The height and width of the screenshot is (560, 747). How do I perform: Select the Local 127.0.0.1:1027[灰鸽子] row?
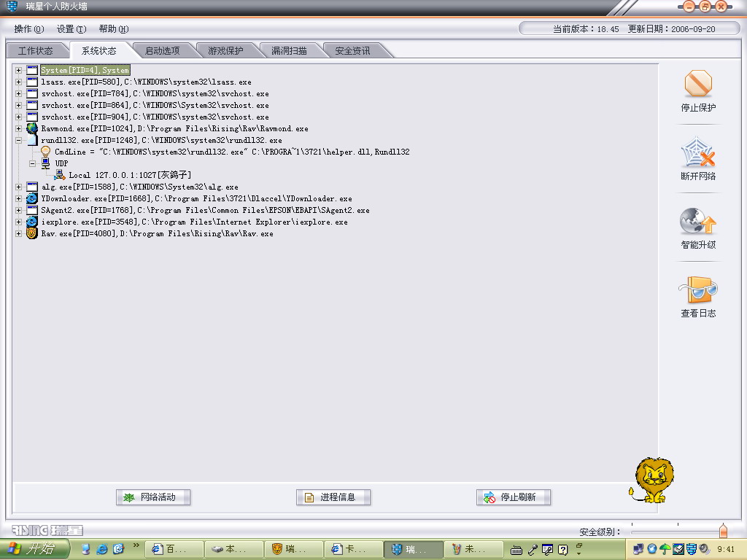click(x=130, y=175)
